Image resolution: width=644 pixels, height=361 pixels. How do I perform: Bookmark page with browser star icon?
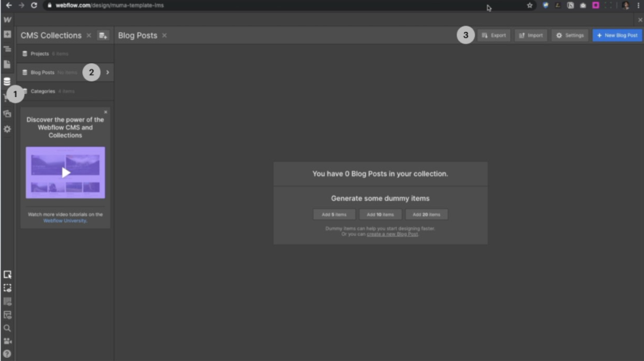tap(530, 5)
